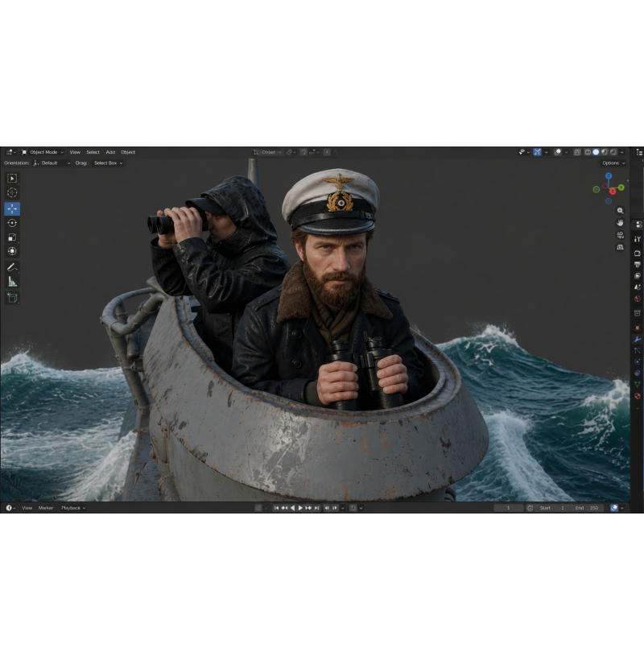The height and width of the screenshot is (660, 644).
Task: Select the Cursor tool
Action: (12, 193)
